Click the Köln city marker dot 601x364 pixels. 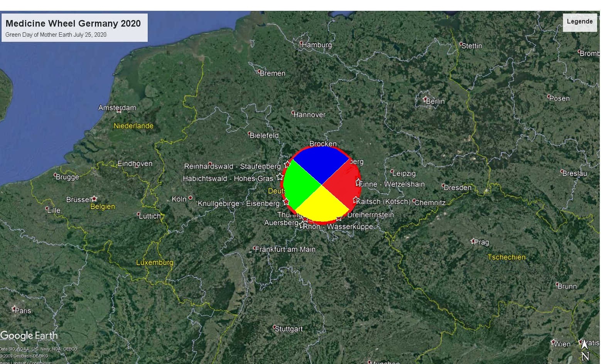190,198
